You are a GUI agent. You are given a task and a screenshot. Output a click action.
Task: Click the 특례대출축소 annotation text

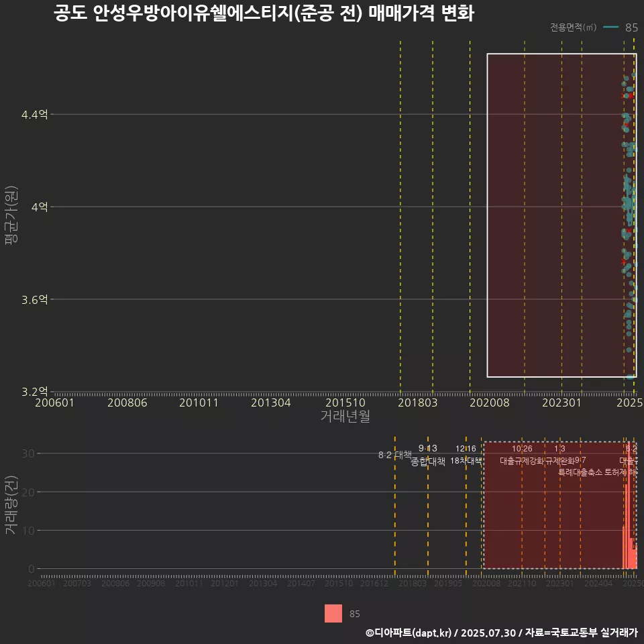(x=580, y=472)
